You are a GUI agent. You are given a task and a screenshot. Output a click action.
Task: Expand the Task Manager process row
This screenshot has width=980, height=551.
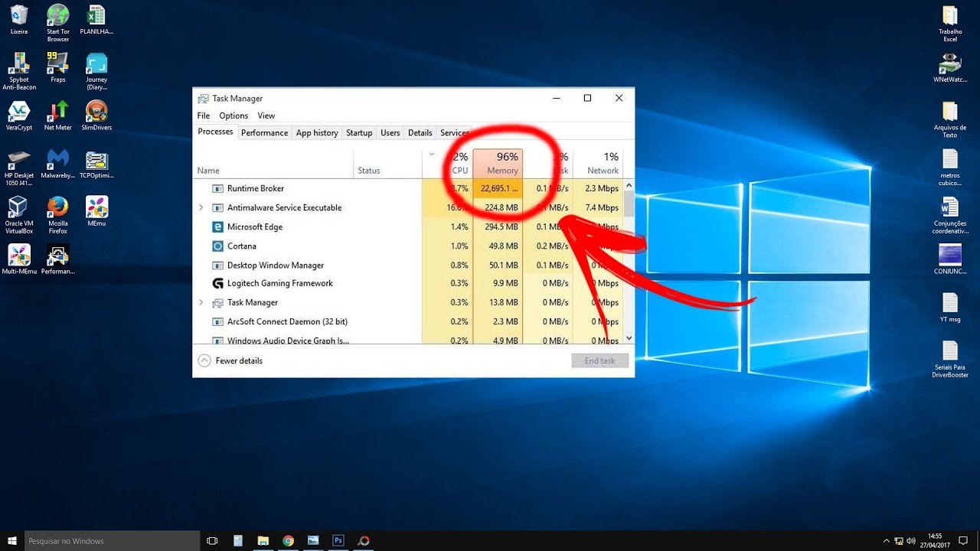[x=201, y=302]
